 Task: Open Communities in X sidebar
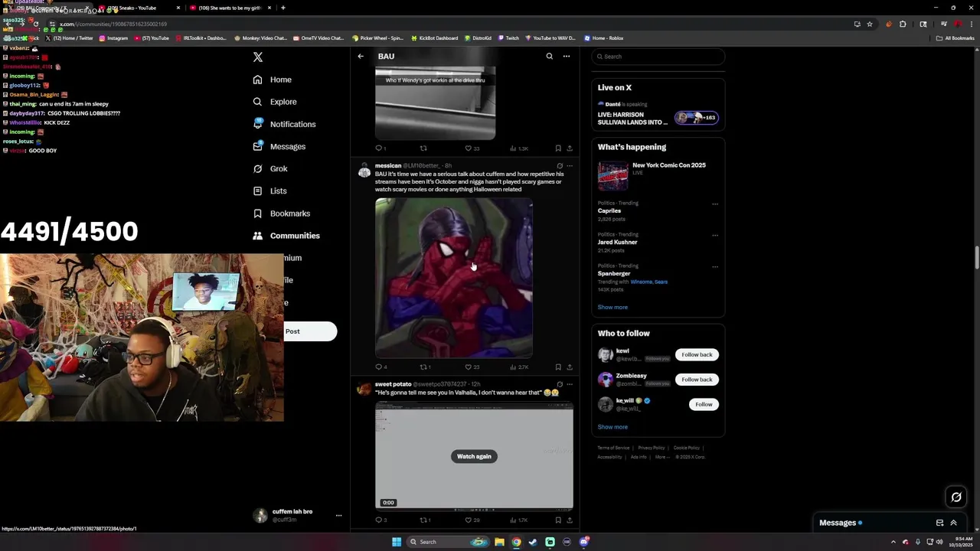[286, 236]
